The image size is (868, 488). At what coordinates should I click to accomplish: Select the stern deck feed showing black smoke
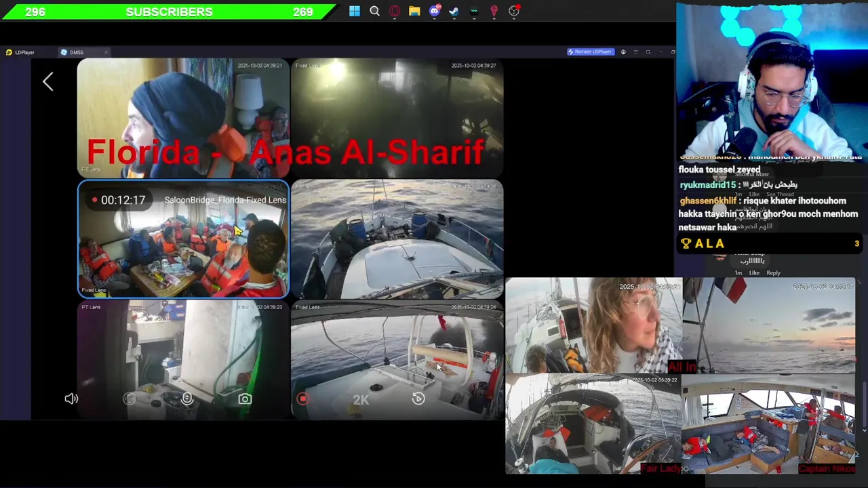pos(397,360)
